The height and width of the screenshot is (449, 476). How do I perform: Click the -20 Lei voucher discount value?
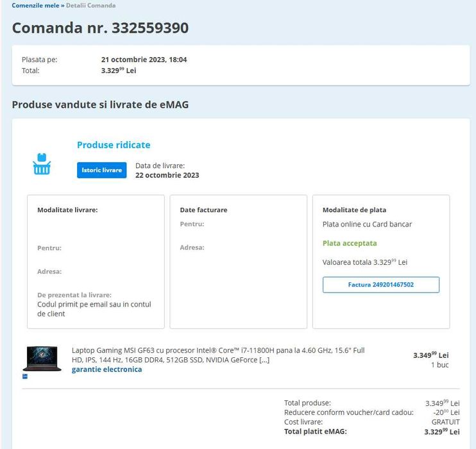click(x=446, y=412)
